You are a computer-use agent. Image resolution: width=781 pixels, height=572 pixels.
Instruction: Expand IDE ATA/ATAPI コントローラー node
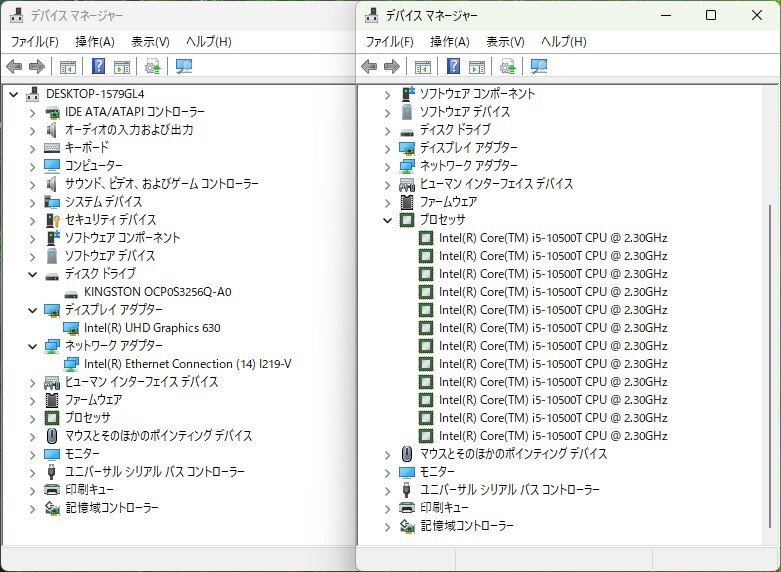pyautogui.click(x=32, y=113)
